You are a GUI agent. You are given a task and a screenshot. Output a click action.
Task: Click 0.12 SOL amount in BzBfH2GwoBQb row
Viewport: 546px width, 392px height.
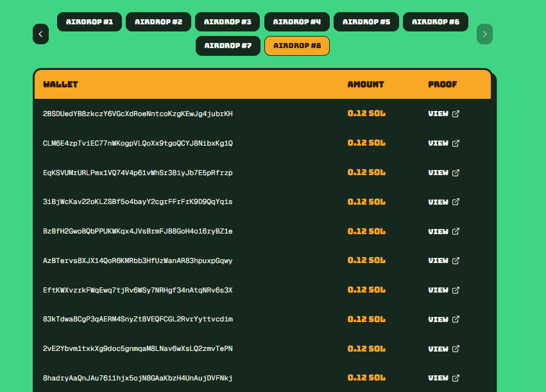point(366,231)
